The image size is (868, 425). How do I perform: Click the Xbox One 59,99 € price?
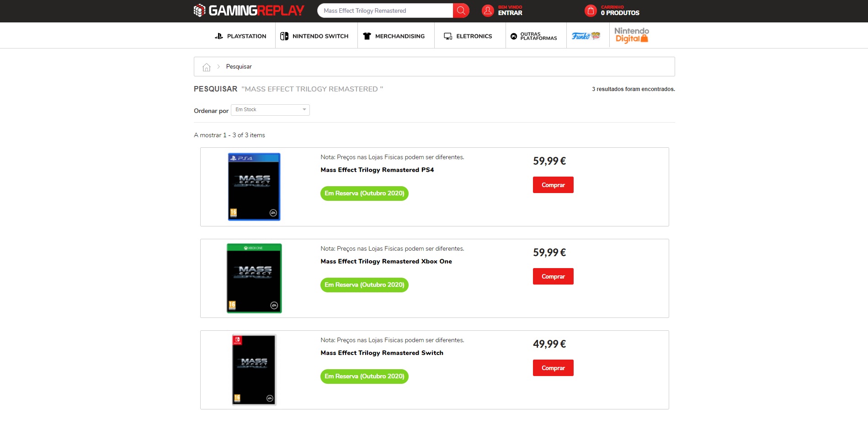click(549, 253)
